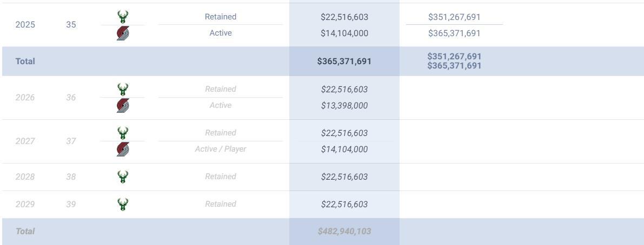Click the $22,516,603 retained amount for 2028

344,176
